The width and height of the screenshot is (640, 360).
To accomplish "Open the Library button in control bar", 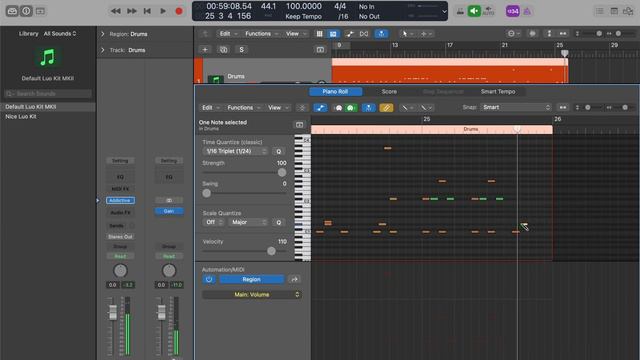I will click(12, 11).
